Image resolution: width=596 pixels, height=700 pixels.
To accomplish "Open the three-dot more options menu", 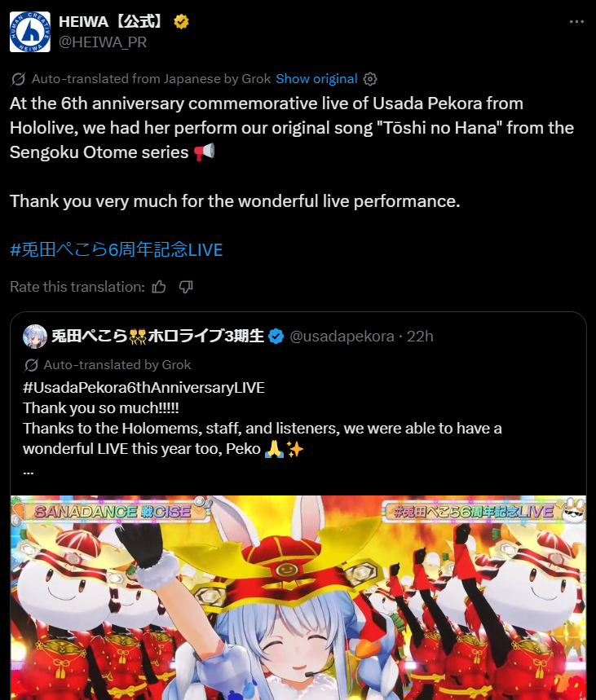I will coord(576,21).
